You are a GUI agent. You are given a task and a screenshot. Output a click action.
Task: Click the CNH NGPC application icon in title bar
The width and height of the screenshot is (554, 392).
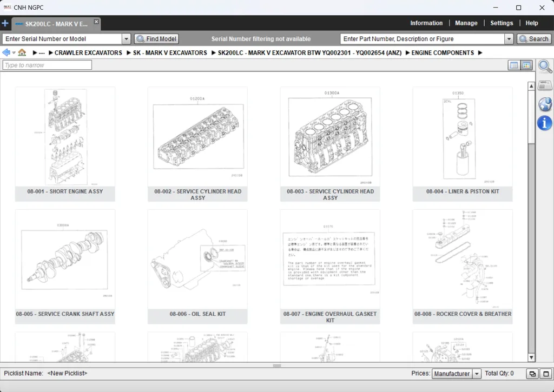coord(7,8)
